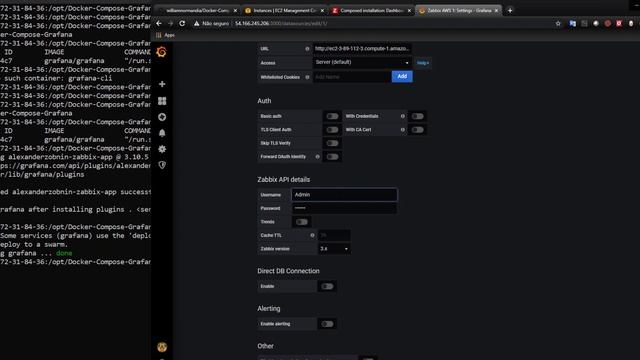Select the Zabbix AWS Settings Grafana tab
This screenshot has height=360, width=640.
coord(458,11)
